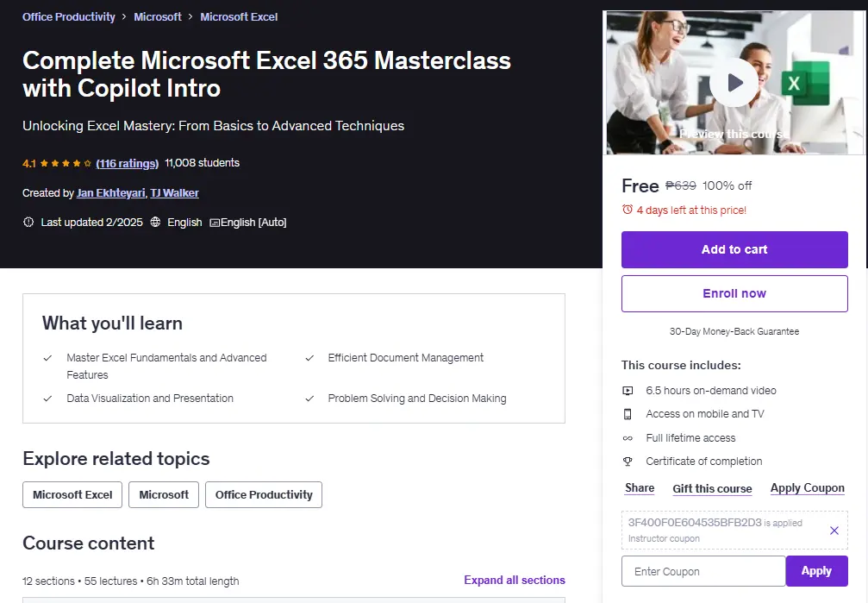The width and height of the screenshot is (868, 603).
Task: Click the struck-through ₱639 price
Action: pyautogui.click(x=680, y=185)
